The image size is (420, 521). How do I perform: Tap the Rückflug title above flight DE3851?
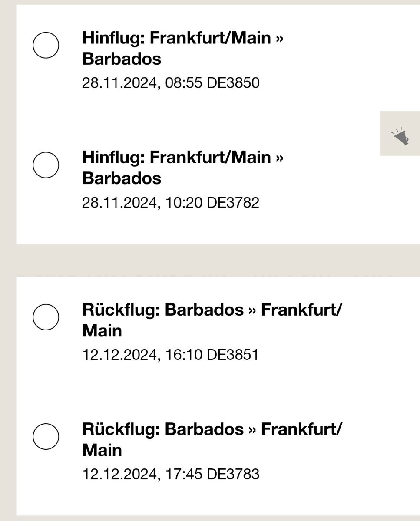tap(212, 320)
